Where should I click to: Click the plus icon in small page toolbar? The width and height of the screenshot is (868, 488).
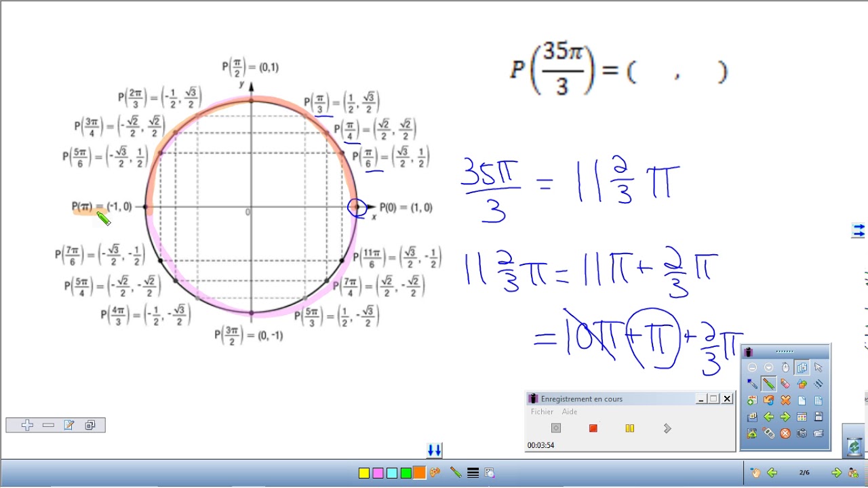[x=27, y=425]
